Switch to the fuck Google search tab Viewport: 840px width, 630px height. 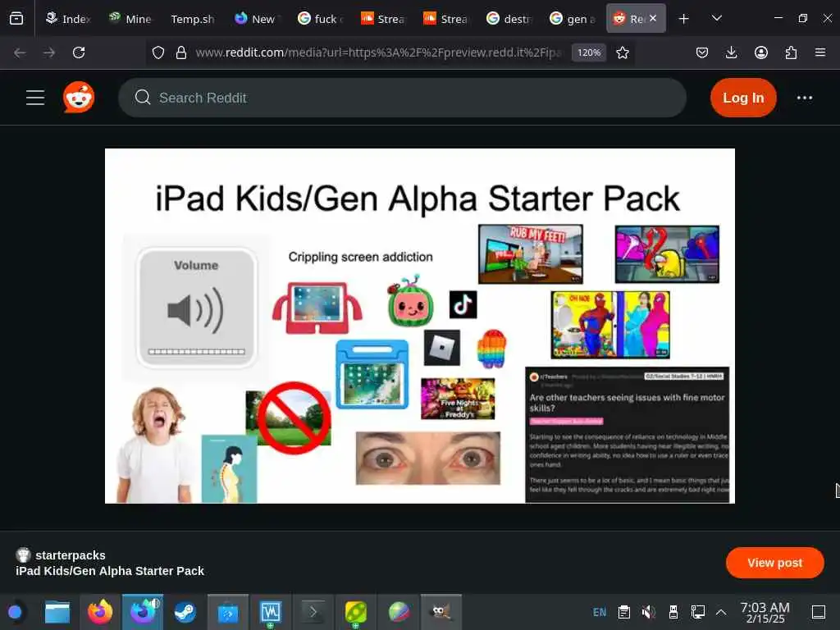319,19
